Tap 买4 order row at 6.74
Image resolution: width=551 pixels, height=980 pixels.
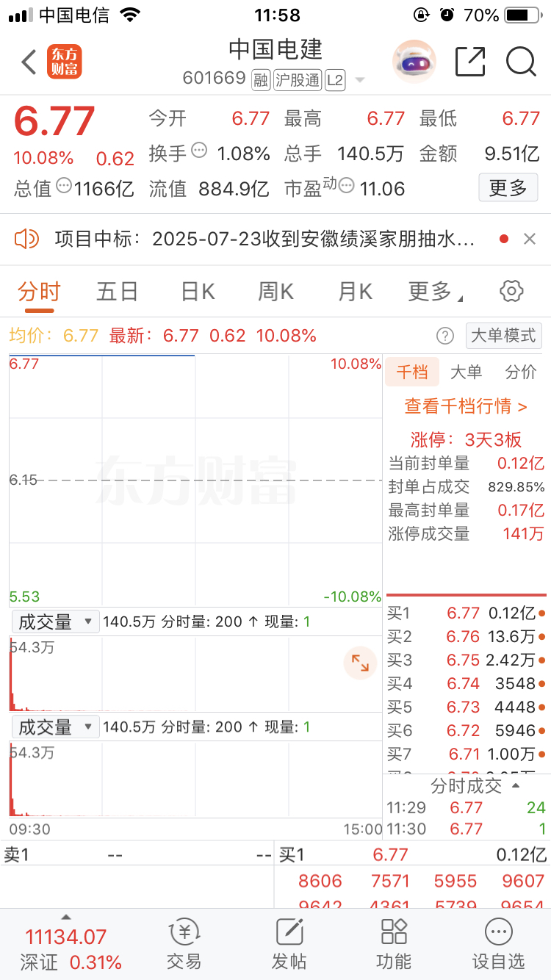[467, 683]
